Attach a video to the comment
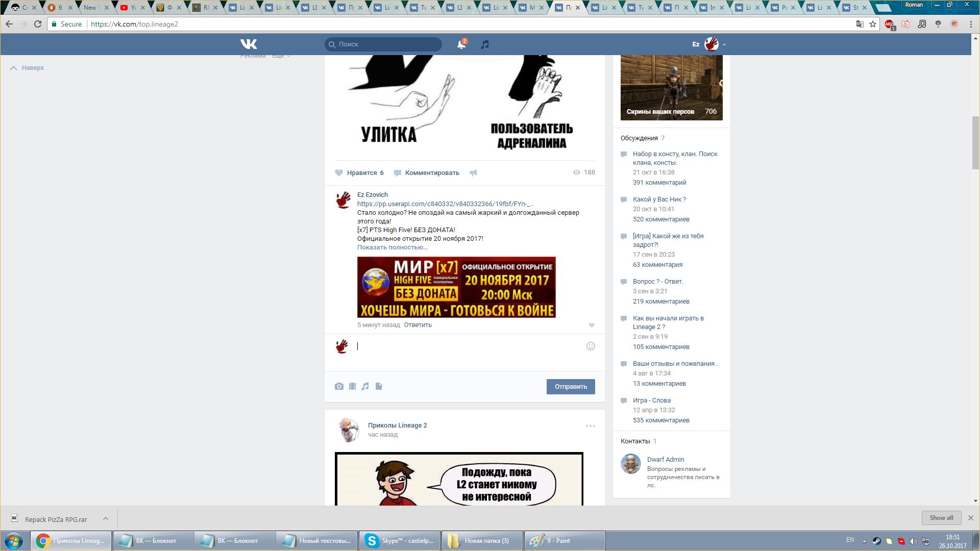Screen dimensions: 980x551 352,387
